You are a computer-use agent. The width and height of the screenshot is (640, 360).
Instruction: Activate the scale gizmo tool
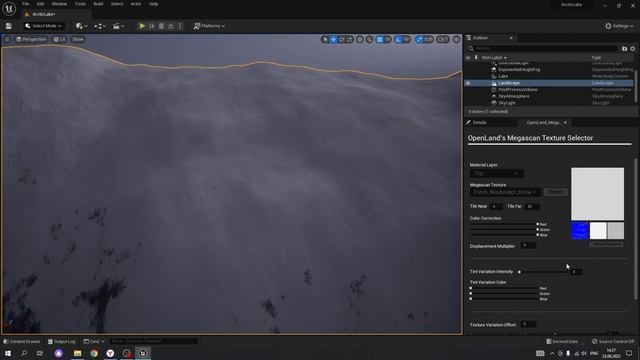point(350,40)
